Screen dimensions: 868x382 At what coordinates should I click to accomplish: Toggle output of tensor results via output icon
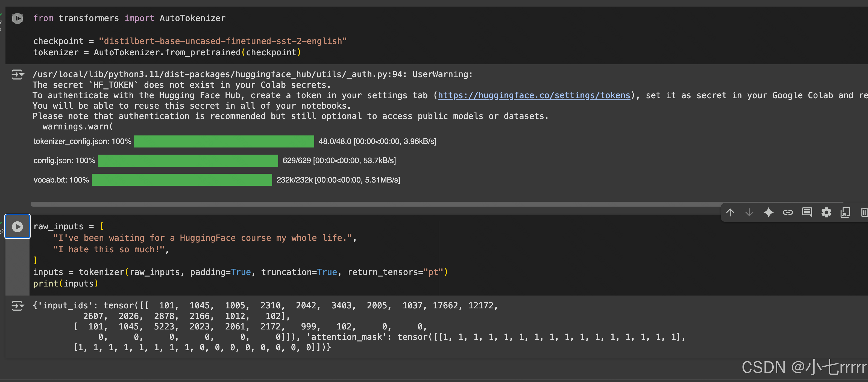coord(17,306)
